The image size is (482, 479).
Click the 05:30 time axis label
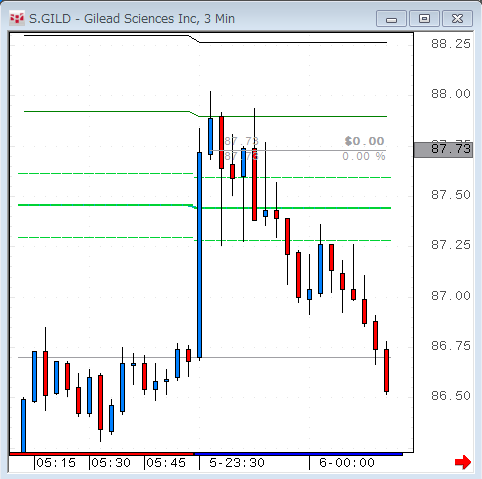click(x=111, y=463)
